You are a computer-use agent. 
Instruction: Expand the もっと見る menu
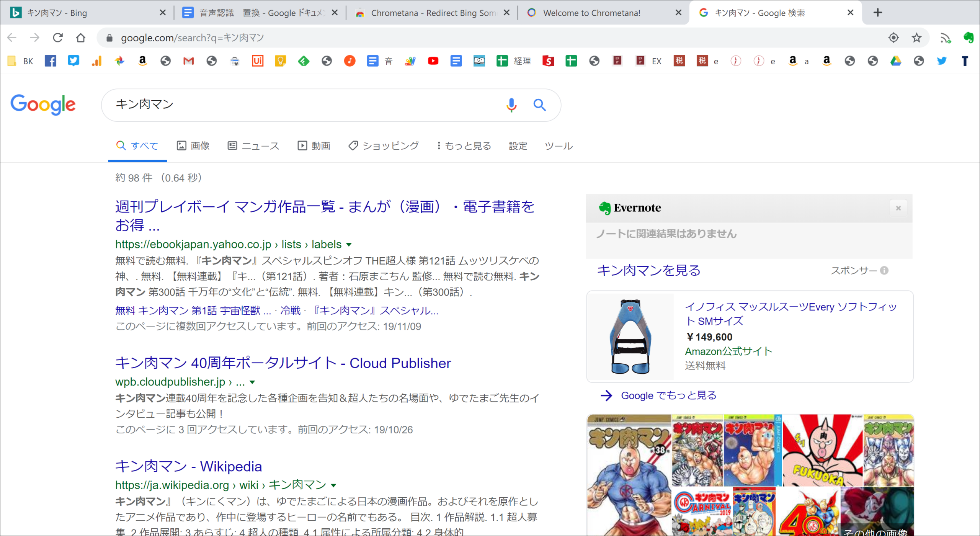pos(464,145)
